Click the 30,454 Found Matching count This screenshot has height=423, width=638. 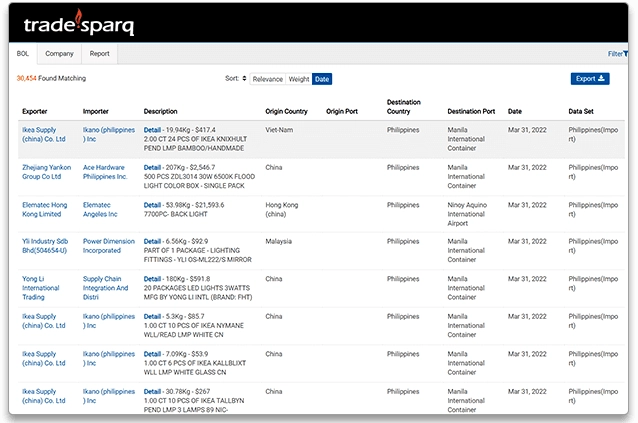[51, 78]
